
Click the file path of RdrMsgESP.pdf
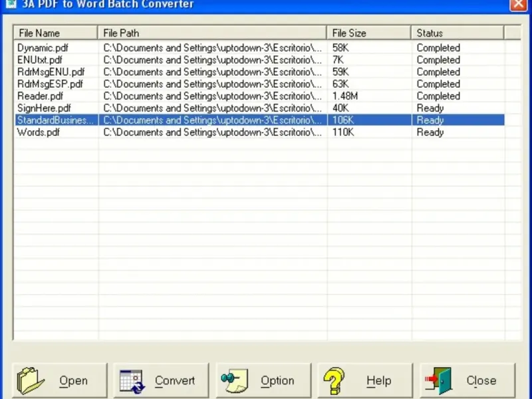click(x=212, y=84)
